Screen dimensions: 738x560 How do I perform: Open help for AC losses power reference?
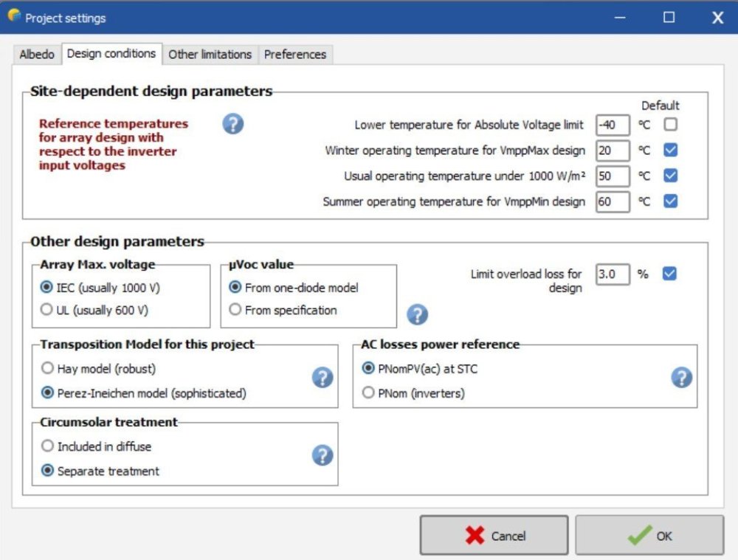click(x=680, y=378)
